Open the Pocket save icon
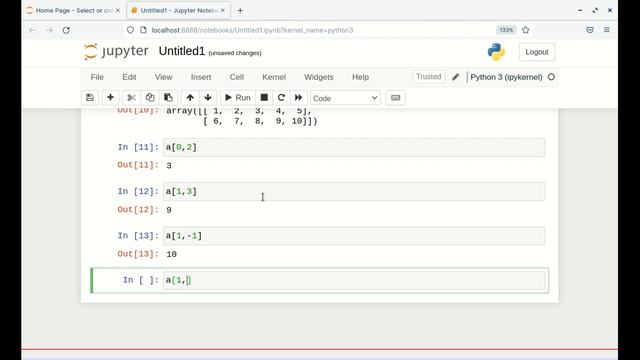 pyautogui.click(x=590, y=30)
